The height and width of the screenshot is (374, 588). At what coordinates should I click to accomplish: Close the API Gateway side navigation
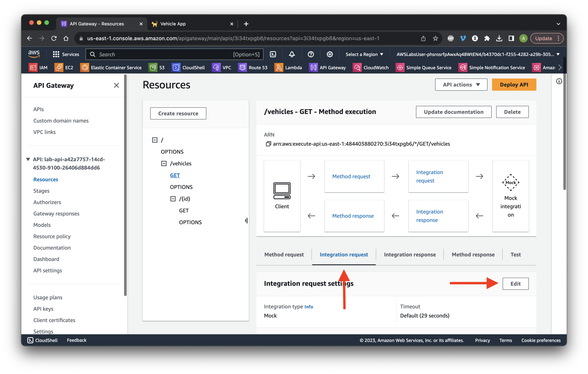116,85
